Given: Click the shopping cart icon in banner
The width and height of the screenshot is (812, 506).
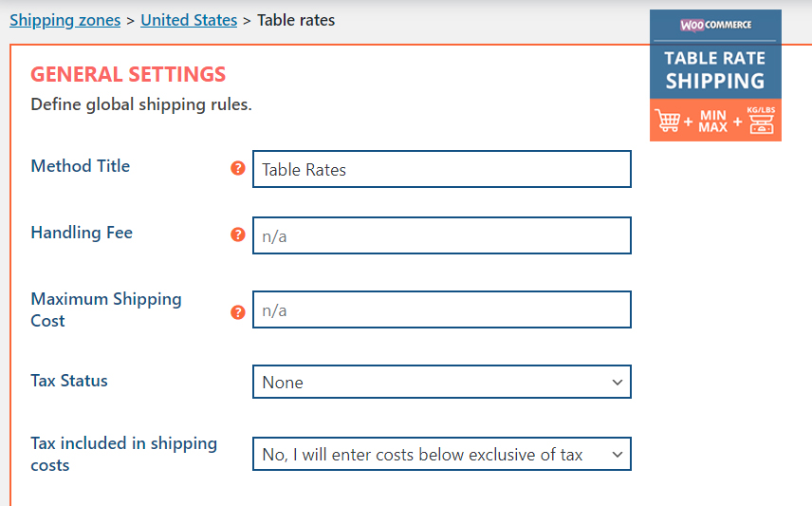Looking at the screenshot, I should [x=668, y=121].
